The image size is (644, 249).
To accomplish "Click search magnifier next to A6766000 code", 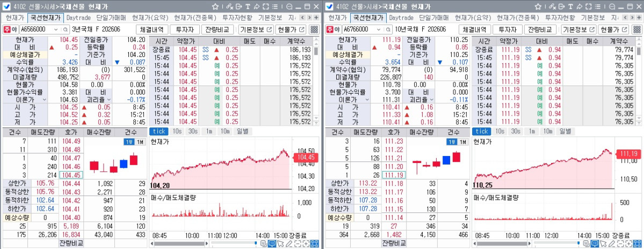I will 388,30.
